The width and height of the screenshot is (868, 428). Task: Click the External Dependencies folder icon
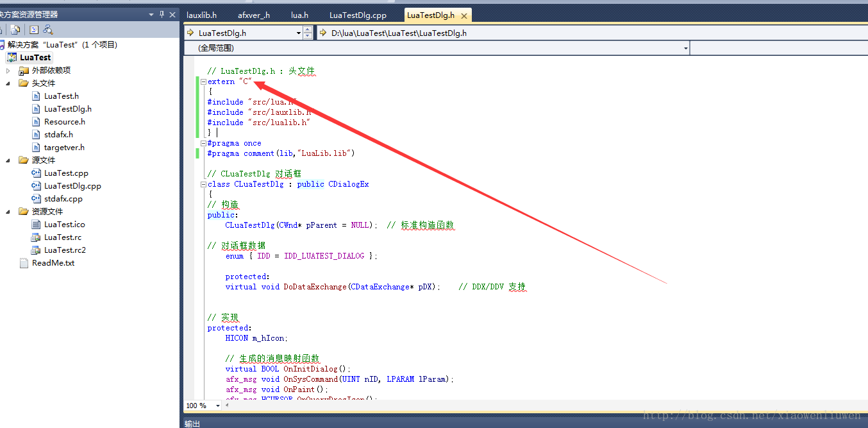click(x=24, y=70)
